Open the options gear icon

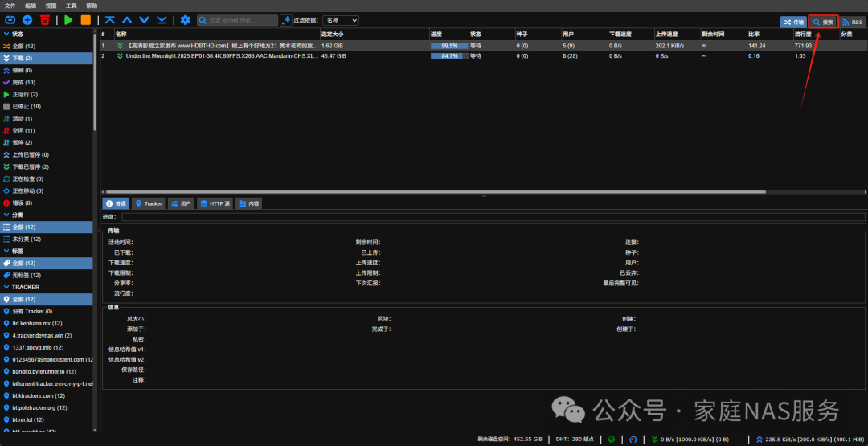(186, 19)
